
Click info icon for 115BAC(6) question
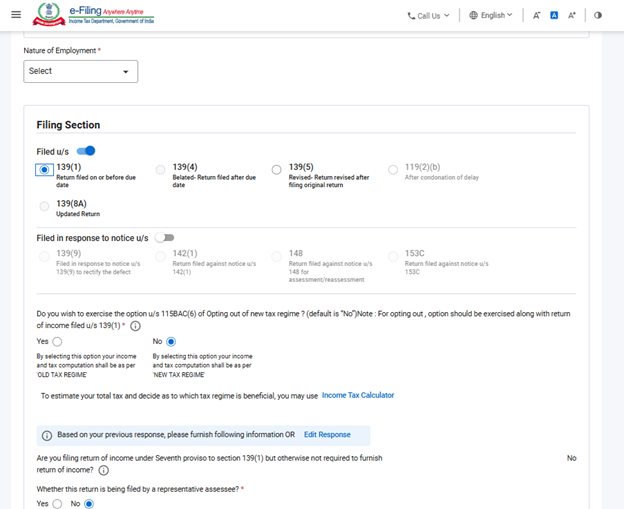pos(135,326)
